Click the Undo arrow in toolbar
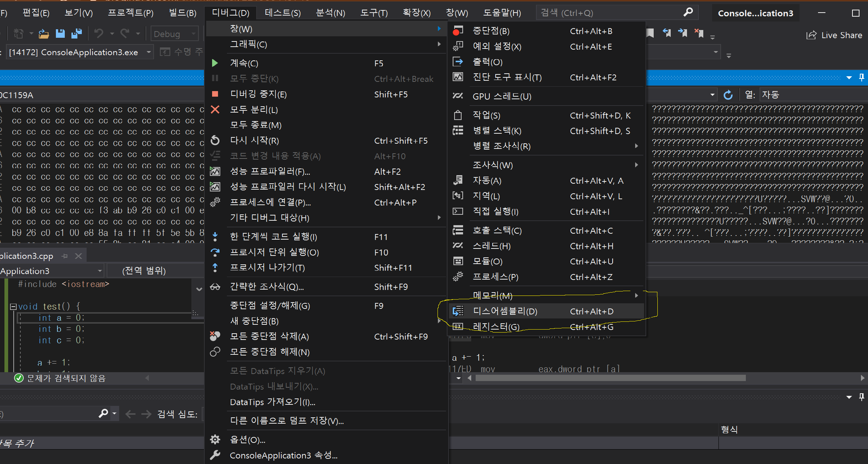Image resolution: width=868 pixels, height=464 pixels. point(98,34)
